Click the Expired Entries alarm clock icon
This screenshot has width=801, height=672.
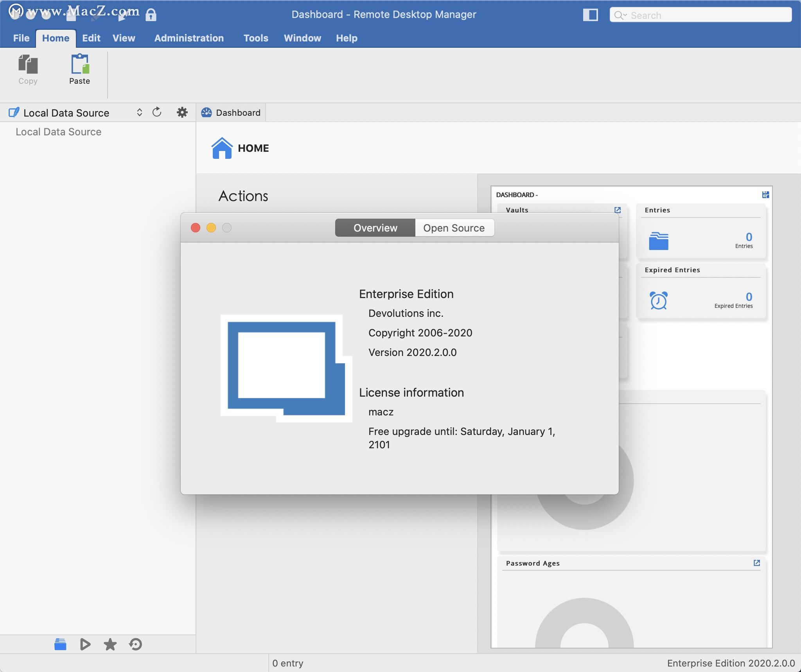pyautogui.click(x=659, y=300)
